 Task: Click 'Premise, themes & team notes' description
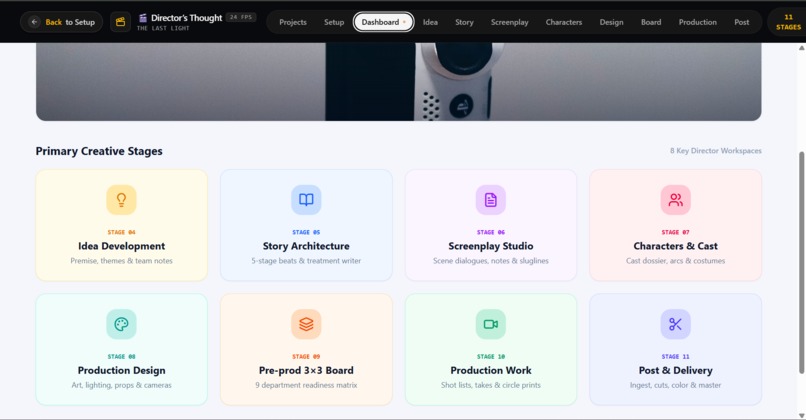coord(121,261)
